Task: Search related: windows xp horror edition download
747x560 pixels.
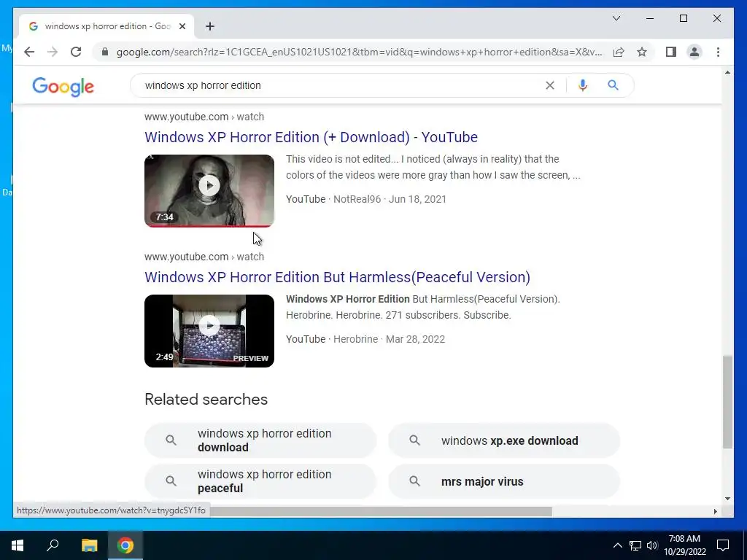Action: [x=260, y=440]
